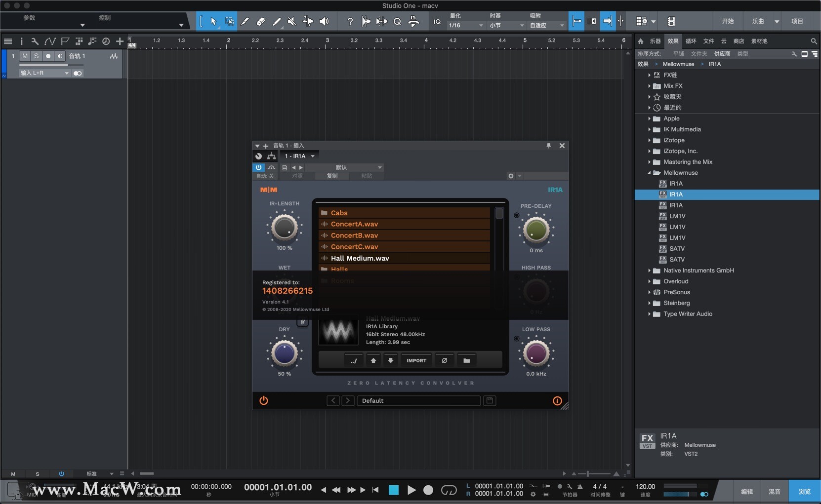The width and height of the screenshot is (821, 504).
Task: Click the browser home icon
Action: [x=641, y=41]
